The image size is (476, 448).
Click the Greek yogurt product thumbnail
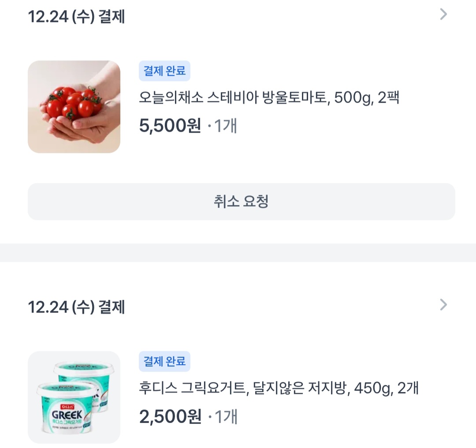click(x=74, y=397)
